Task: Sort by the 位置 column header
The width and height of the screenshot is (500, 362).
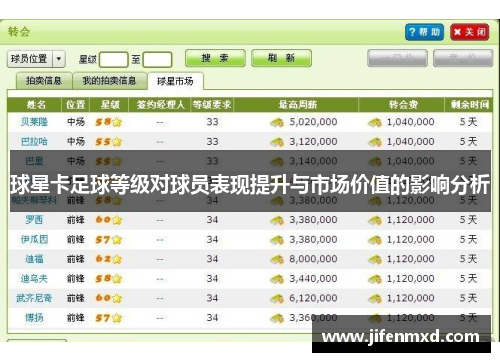Action: [x=76, y=105]
